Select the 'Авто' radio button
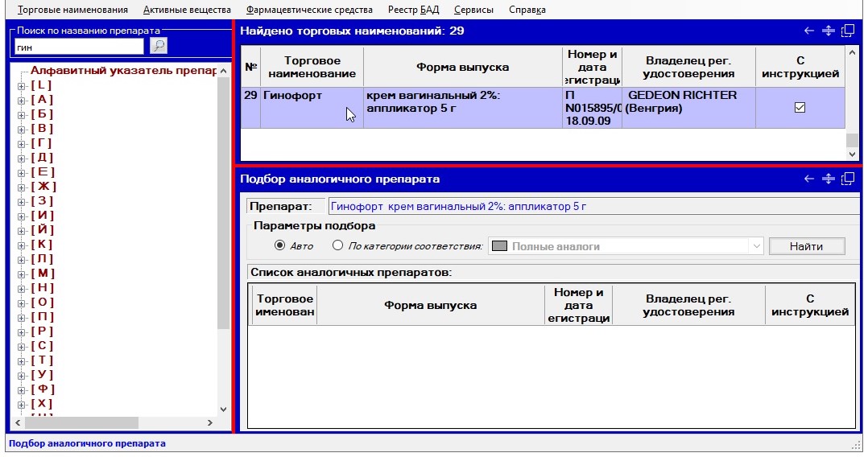 [280, 246]
